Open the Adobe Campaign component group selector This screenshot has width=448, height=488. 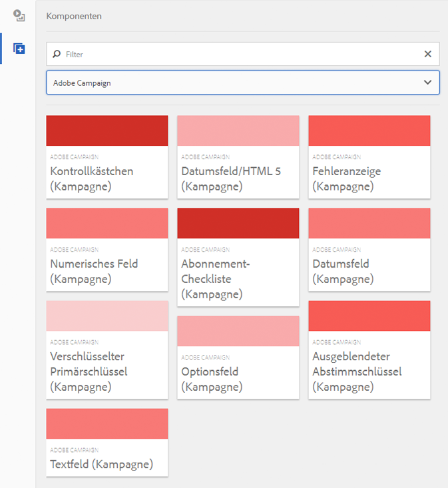coord(243,83)
